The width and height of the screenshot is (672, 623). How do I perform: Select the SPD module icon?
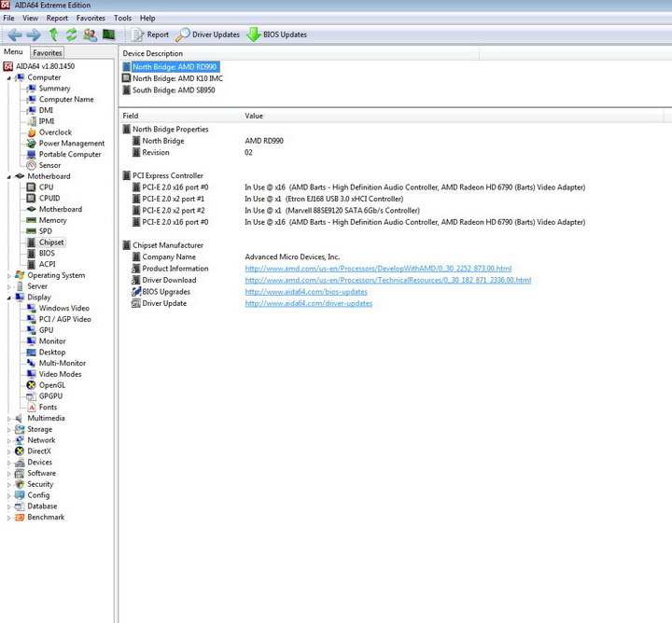click(31, 231)
